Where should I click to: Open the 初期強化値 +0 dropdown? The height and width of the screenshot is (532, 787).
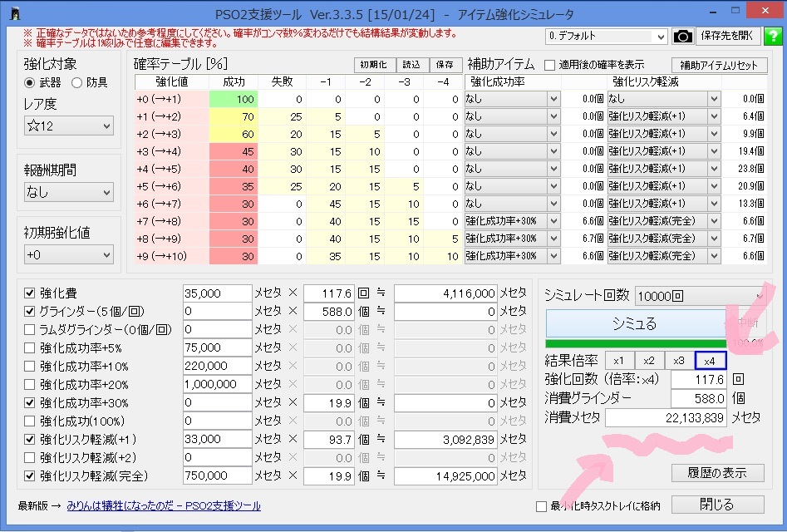coord(69,254)
